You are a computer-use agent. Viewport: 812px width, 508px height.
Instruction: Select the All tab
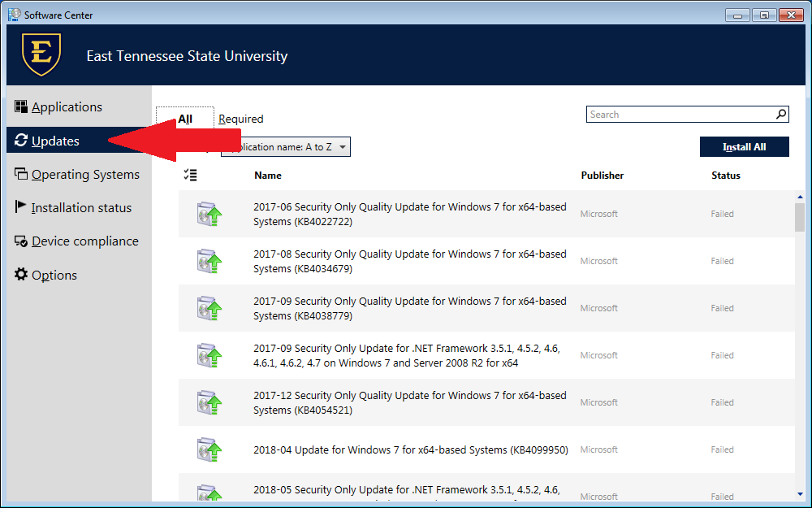tap(185, 119)
